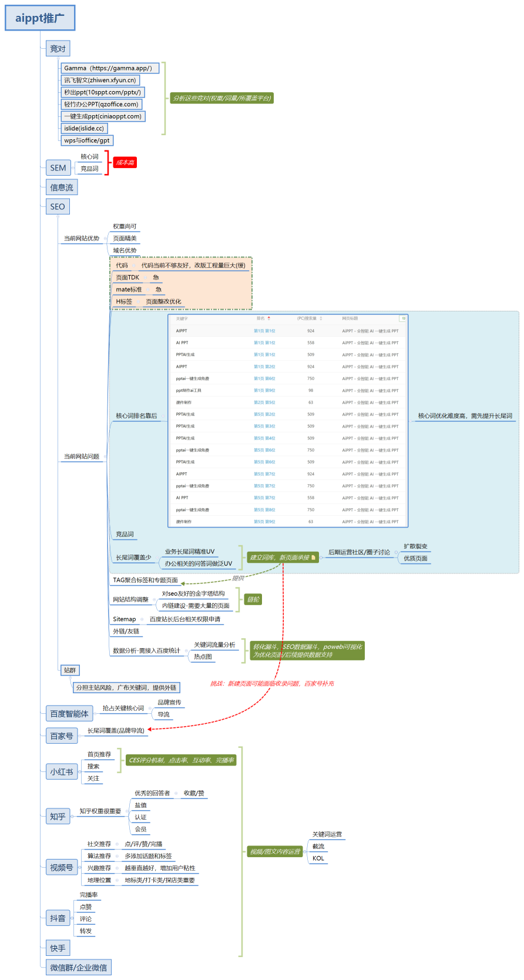
Task: Click first 第1页 第1位 ranking link for AIPPT
Action: 264,331
